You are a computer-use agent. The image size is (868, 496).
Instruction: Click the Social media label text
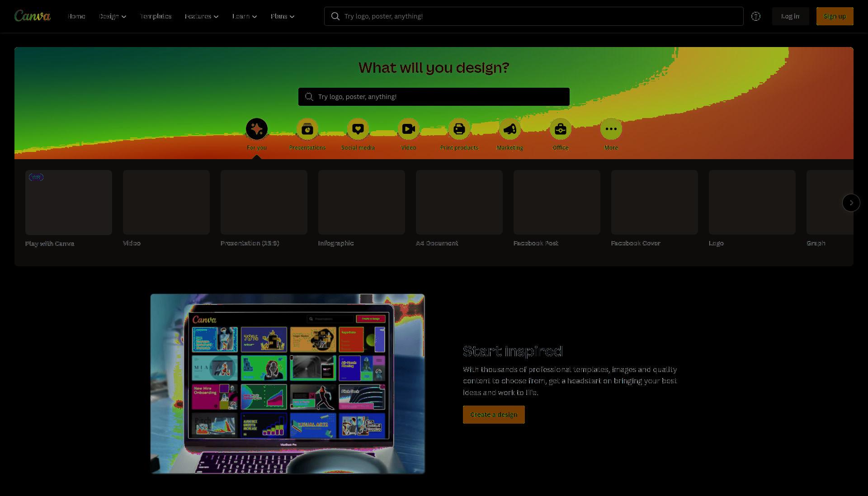[x=358, y=148]
